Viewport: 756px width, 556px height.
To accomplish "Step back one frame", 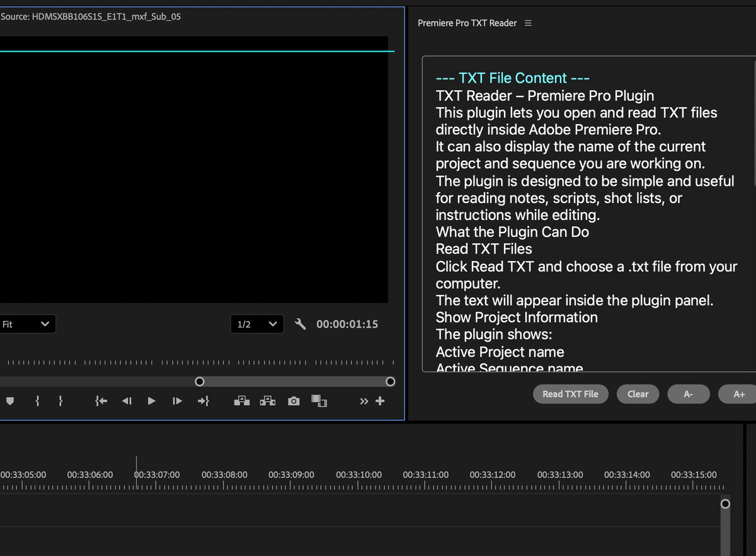I will (127, 401).
